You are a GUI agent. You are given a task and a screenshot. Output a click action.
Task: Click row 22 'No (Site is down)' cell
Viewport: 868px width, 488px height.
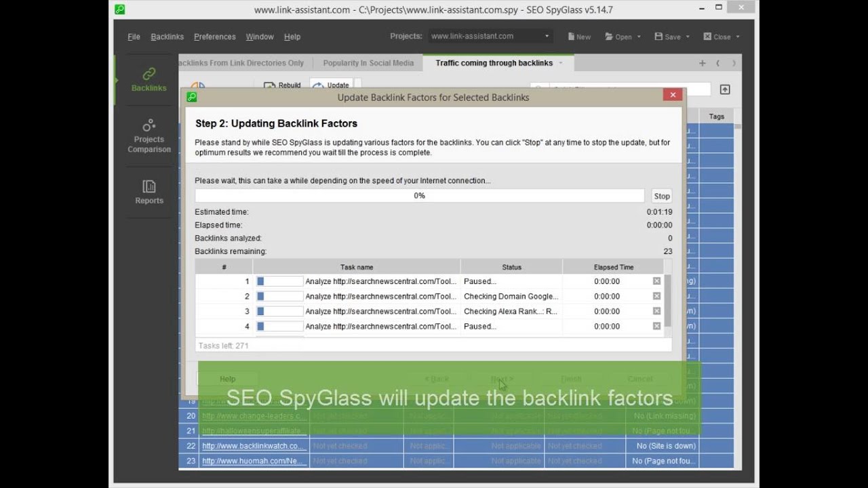[x=663, y=446]
